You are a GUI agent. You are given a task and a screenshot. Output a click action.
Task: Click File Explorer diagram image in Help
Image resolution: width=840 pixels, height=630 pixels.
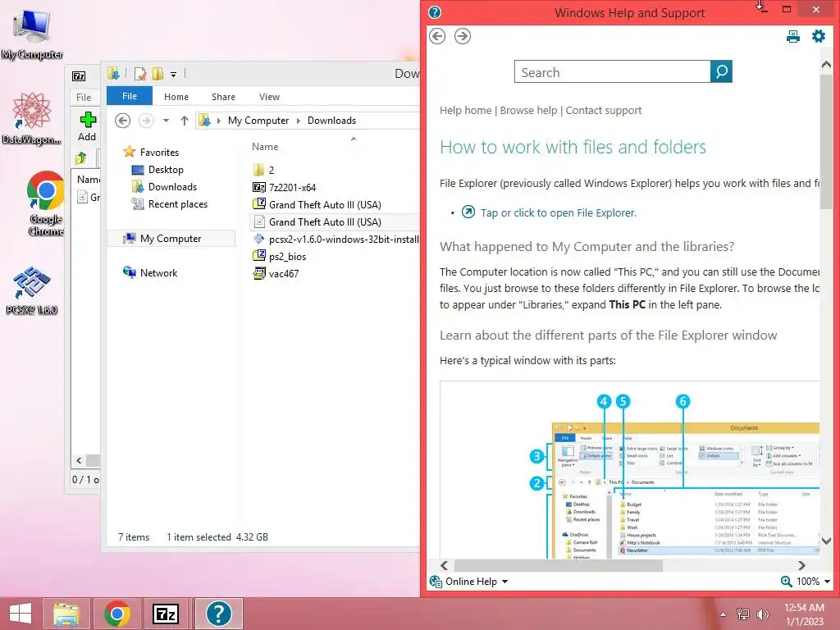[x=629, y=470]
